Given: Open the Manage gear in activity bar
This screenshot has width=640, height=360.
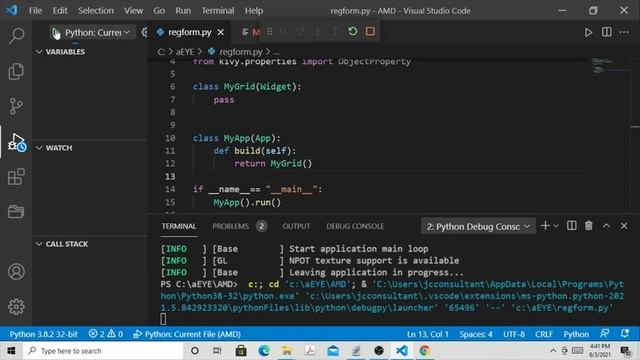Looking at the screenshot, I should (16, 307).
